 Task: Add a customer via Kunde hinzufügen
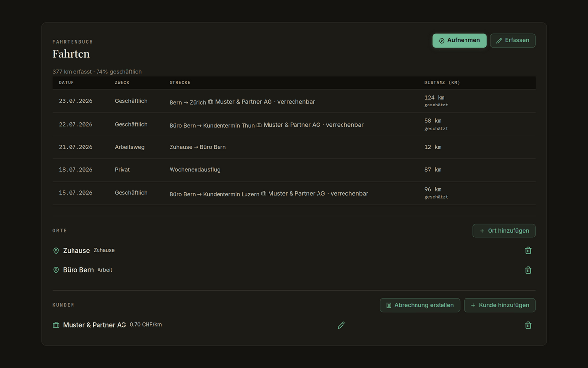(x=499, y=305)
